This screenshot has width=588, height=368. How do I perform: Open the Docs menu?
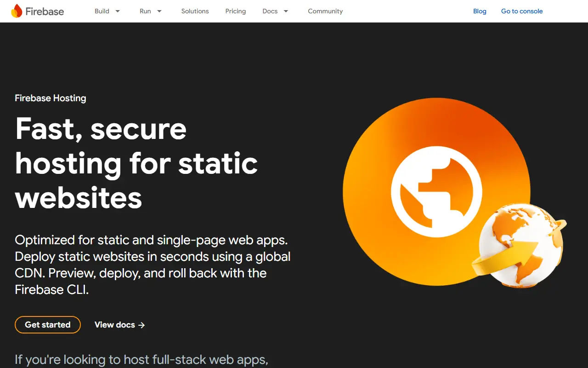tap(270, 11)
